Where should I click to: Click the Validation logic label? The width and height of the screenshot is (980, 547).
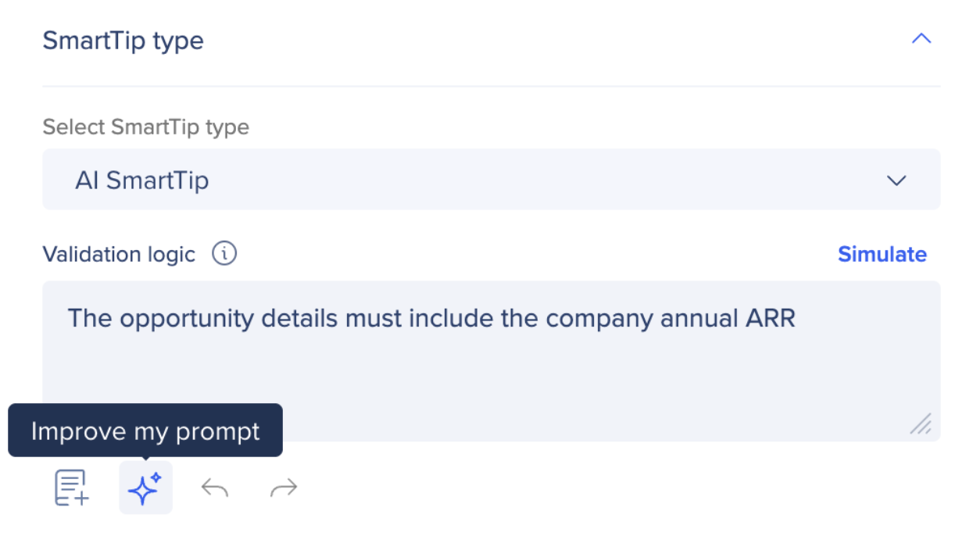[x=119, y=254]
